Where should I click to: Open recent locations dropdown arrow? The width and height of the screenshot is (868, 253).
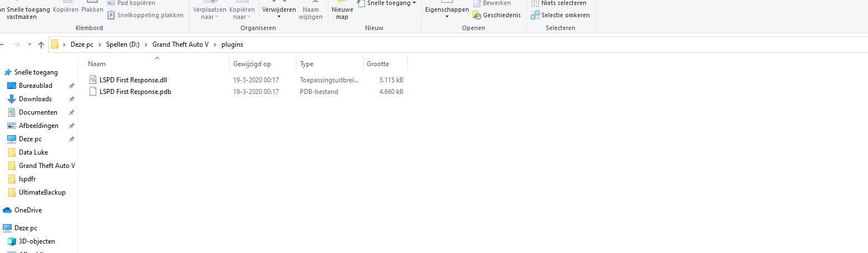tap(29, 44)
